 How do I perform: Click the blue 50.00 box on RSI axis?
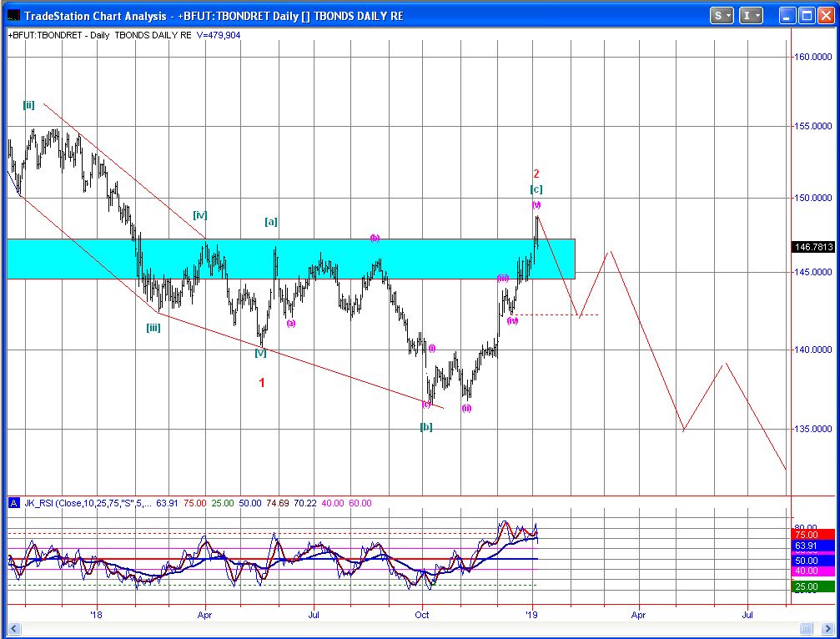812,561
